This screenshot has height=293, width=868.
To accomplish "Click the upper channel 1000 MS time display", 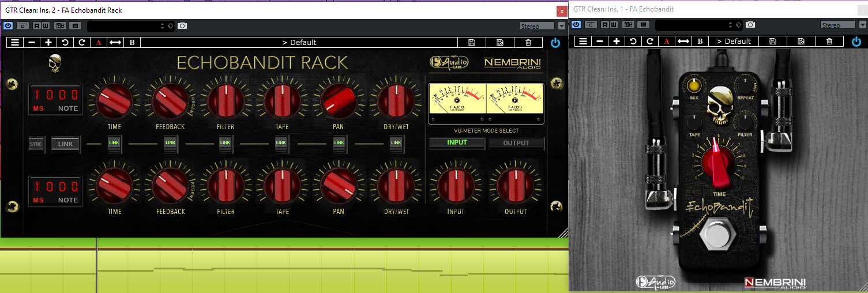I will (56, 100).
